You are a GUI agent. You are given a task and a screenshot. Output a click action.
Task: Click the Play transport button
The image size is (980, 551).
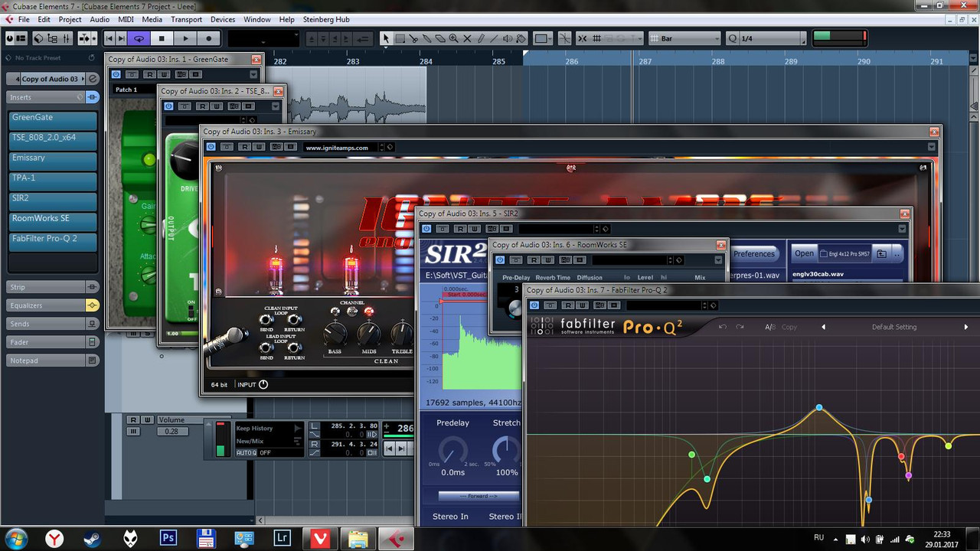[185, 38]
